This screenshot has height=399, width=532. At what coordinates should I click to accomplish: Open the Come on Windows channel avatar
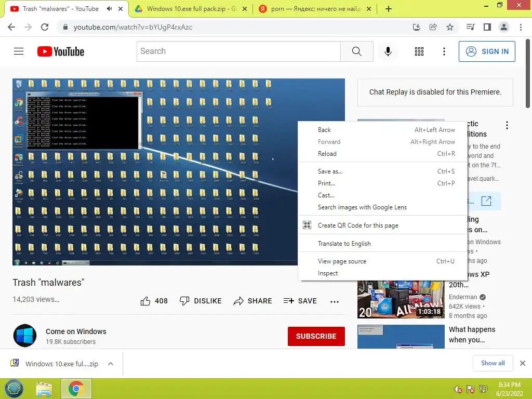pyautogui.click(x=25, y=336)
